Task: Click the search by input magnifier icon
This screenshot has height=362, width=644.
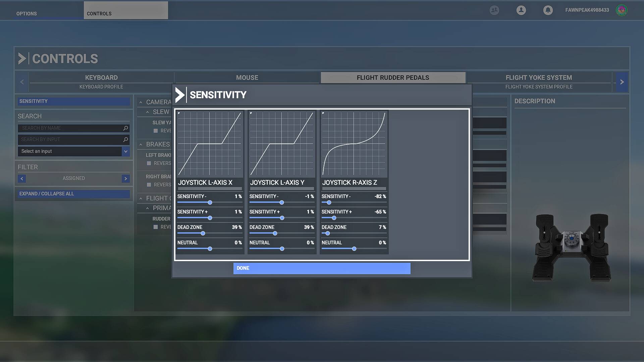Action: [x=125, y=139]
